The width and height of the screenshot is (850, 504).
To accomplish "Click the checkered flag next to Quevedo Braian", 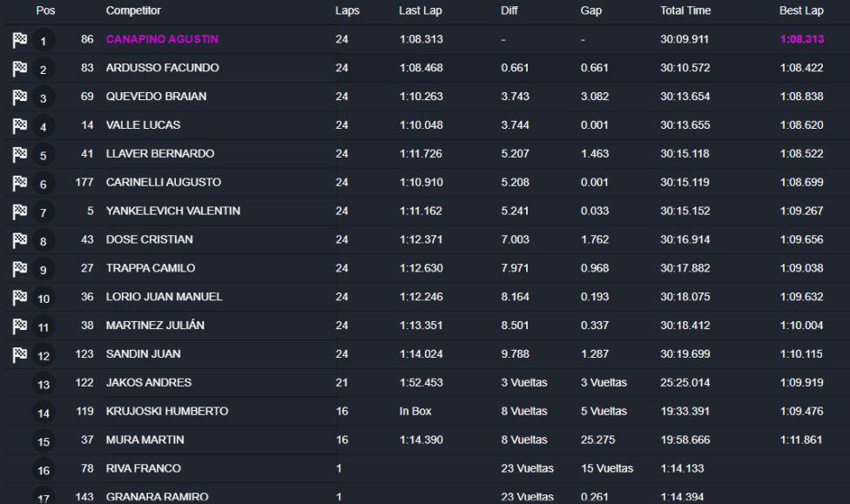I will tap(20, 97).
